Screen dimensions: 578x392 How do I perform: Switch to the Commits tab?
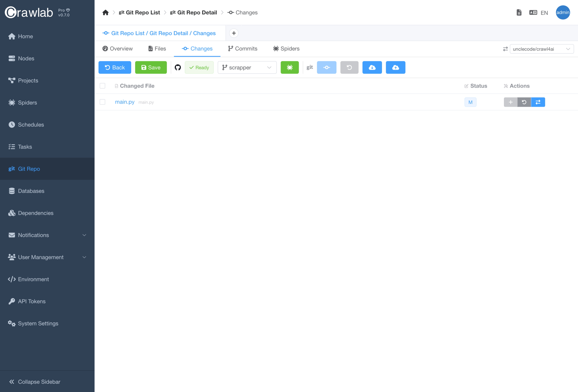(x=242, y=49)
